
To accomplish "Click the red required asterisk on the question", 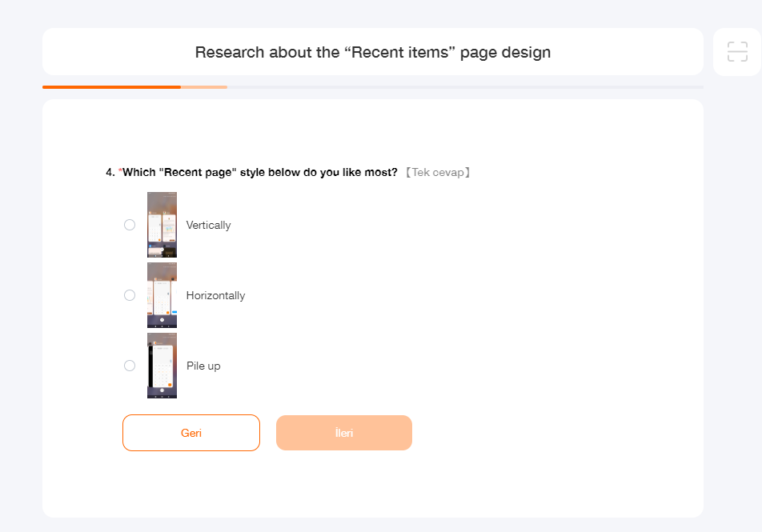I will (x=120, y=172).
